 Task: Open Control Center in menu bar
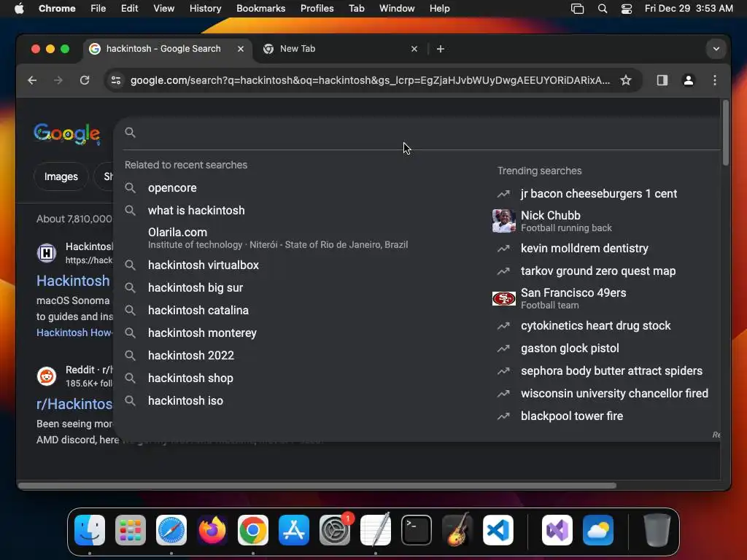[x=627, y=9]
